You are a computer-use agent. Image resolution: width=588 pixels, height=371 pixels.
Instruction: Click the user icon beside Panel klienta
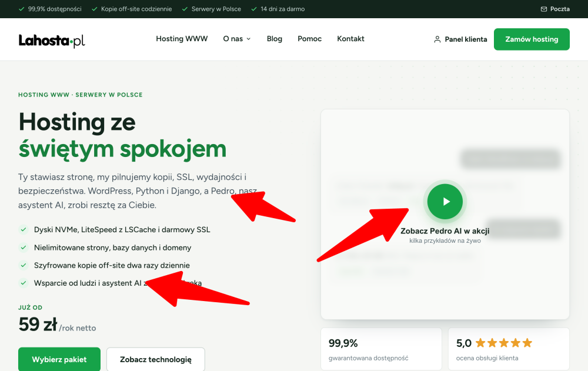(x=437, y=39)
